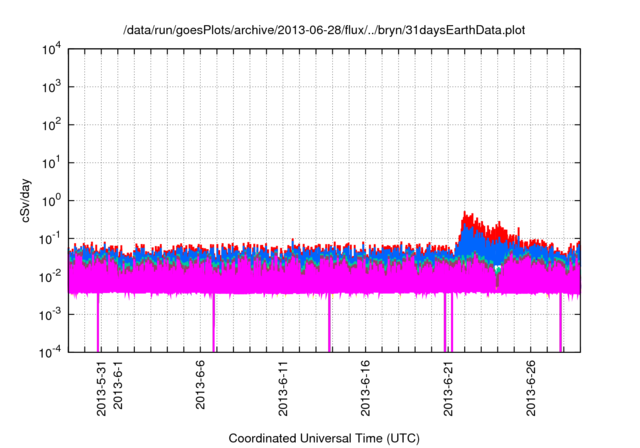This screenshot has height=448, width=640.
Task: Click the 2013-6-21 date label
Action: coord(448,388)
